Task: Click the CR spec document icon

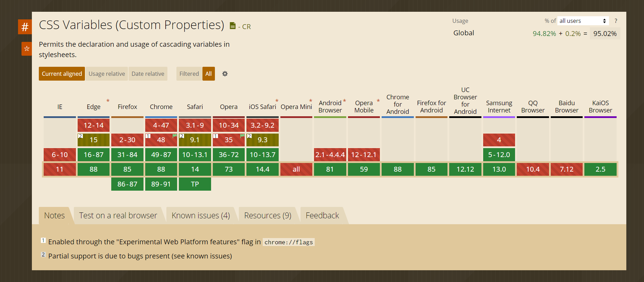Action: click(x=233, y=26)
